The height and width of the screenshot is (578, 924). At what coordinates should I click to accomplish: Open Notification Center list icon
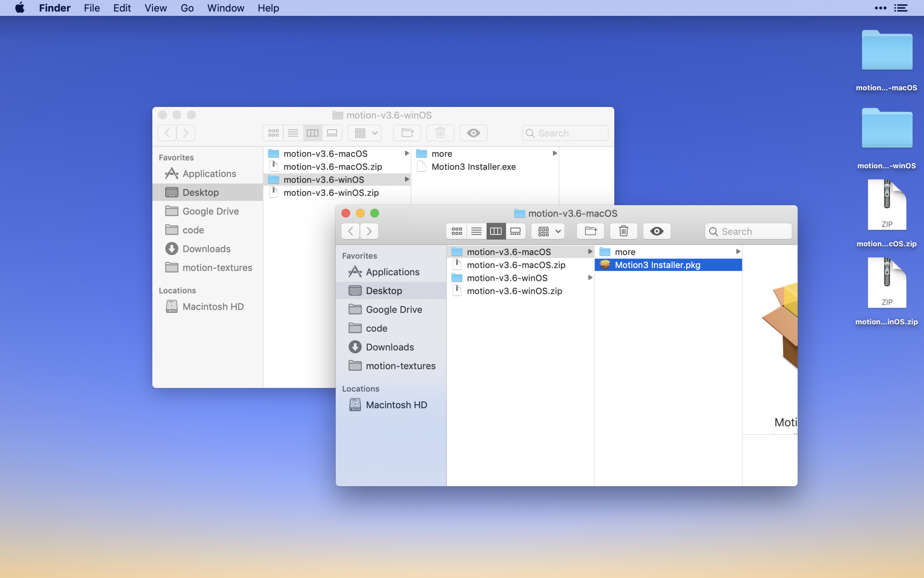(901, 8)
